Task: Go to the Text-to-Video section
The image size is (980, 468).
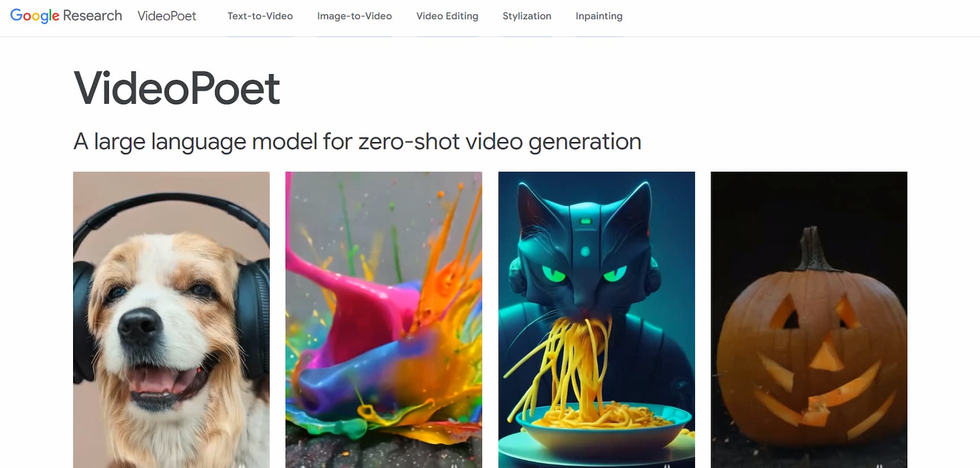Action: (260, 16)
